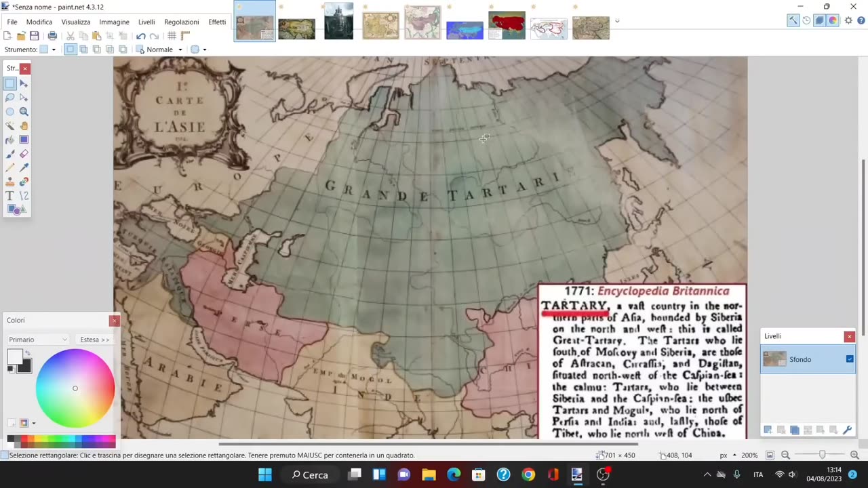Select the Paint Bucket tool
Image resolution: width=868 pixels, height=488 pixels.
point(10,140)
